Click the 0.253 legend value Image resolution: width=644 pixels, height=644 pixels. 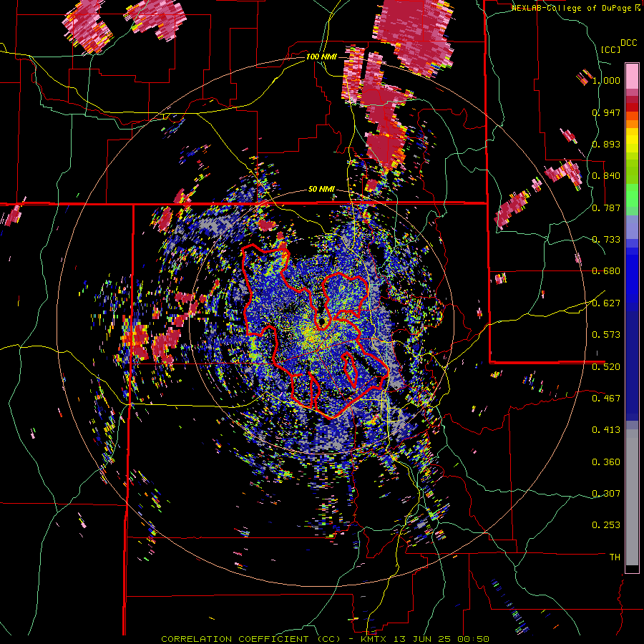[606, 525]
